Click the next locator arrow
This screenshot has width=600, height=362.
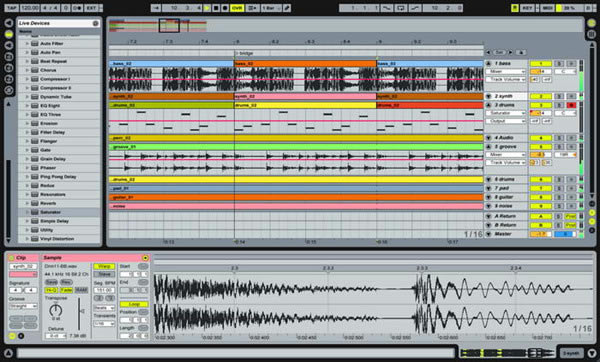[x=510, y=52]
